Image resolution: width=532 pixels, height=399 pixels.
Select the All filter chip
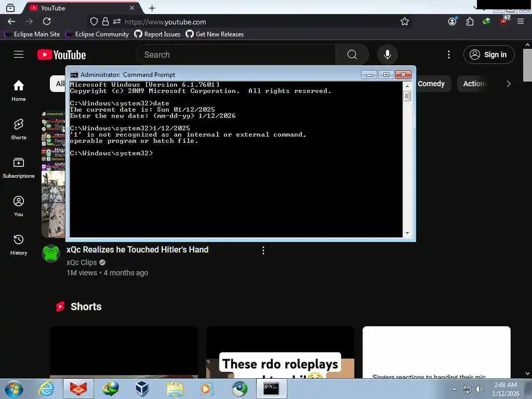coord(58,84)
